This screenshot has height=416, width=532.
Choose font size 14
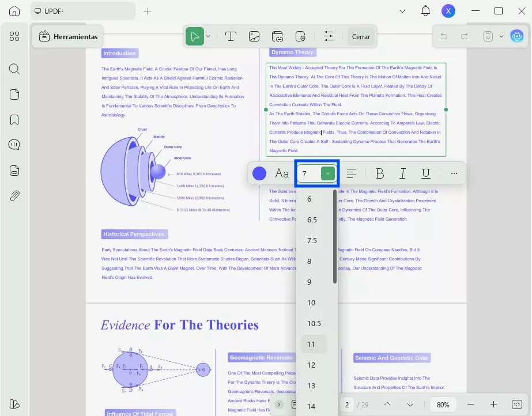coord(314,407)
